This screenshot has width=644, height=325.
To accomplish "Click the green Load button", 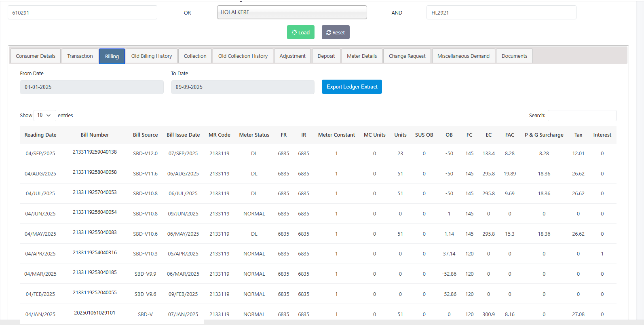I will coord(300,32).
